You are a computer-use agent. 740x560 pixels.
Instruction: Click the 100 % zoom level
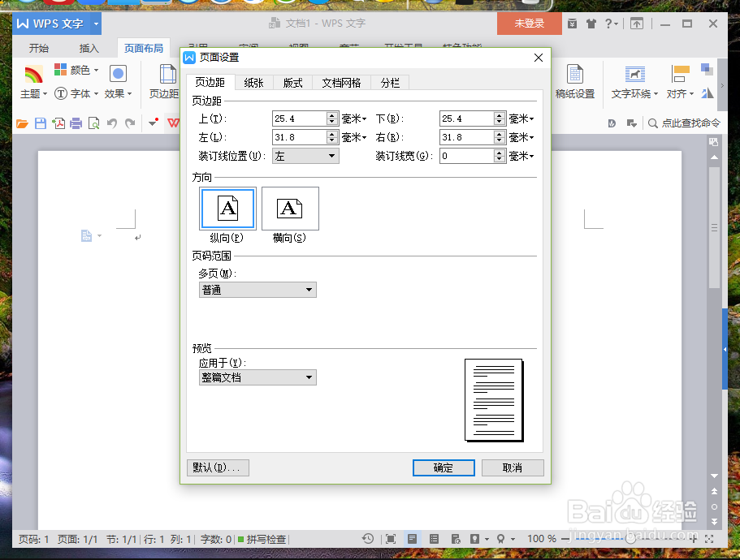(x=541, y=539)
